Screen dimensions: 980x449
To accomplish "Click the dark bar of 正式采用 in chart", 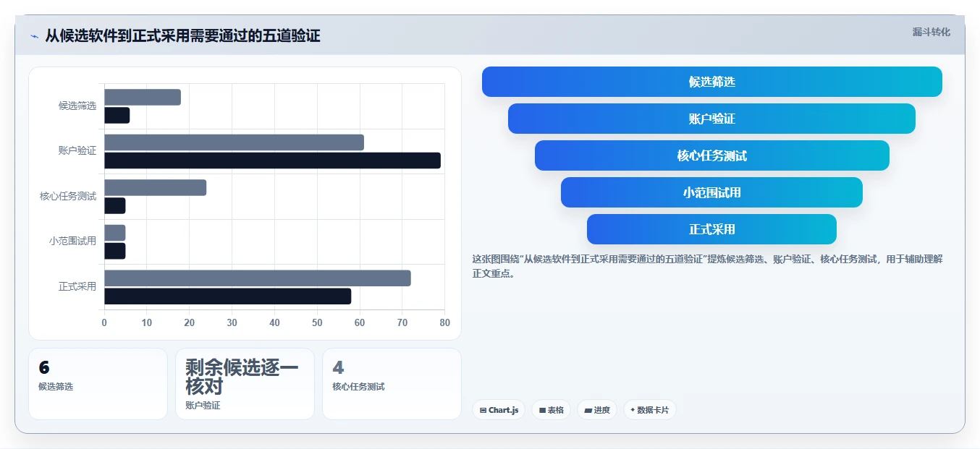I will [227, 296].
